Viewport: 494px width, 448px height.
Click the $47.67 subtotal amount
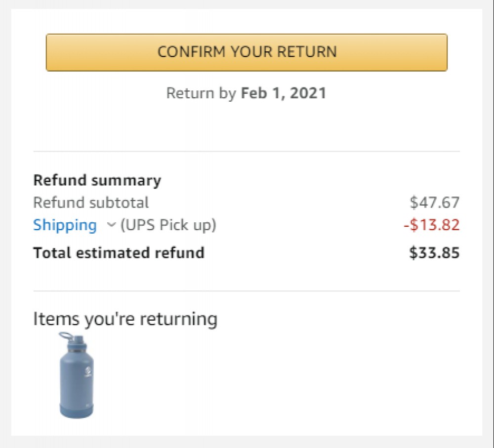pos(434,203)
